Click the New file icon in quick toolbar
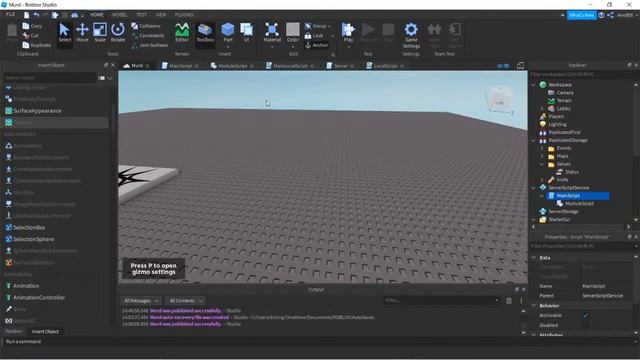This screenshot has width=640, height=360. pyautogui.click(x=27, y=15)
